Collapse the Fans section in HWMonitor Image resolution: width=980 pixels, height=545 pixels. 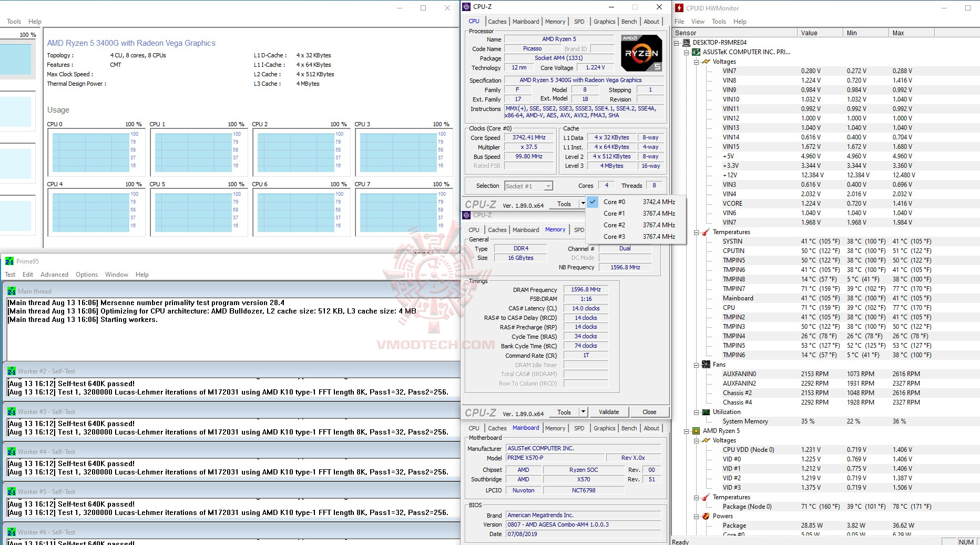pyautogui.click(x=696, y=365)
